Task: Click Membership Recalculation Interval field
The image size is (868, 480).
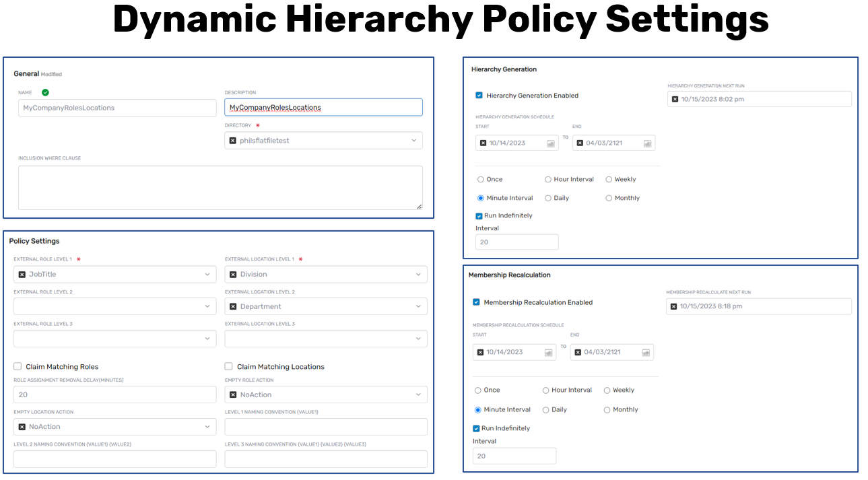Action: tap(514, 456)
